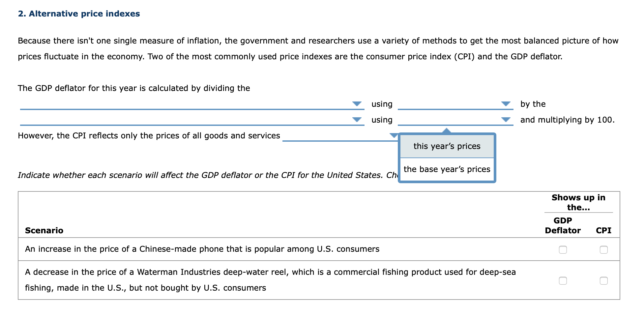Open the dropdown after "prices of all goods and services"
Viewport: 644px width, 315px height.
(x=393, y=136)
